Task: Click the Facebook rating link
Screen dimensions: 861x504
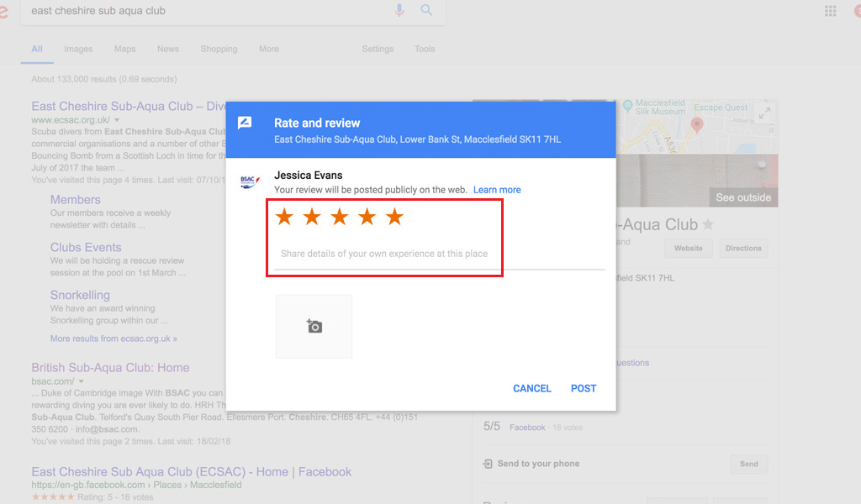Action: click(x=527, y=428)
